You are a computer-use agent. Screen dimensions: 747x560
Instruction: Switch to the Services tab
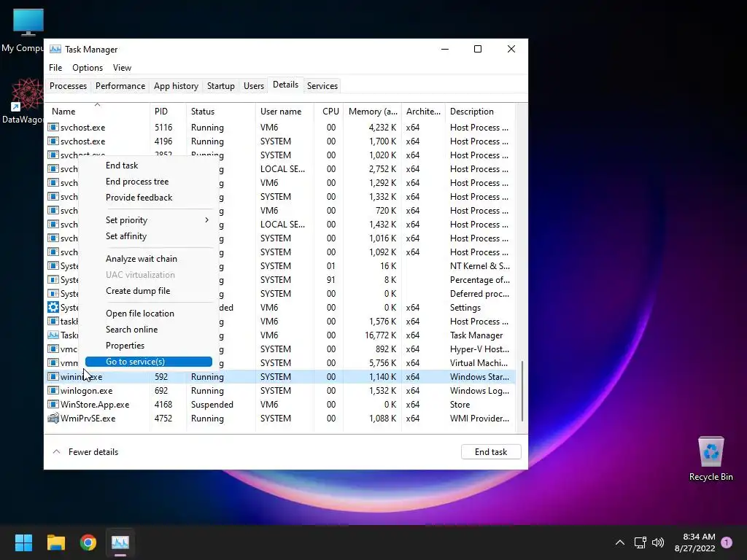tap(322, 86)
